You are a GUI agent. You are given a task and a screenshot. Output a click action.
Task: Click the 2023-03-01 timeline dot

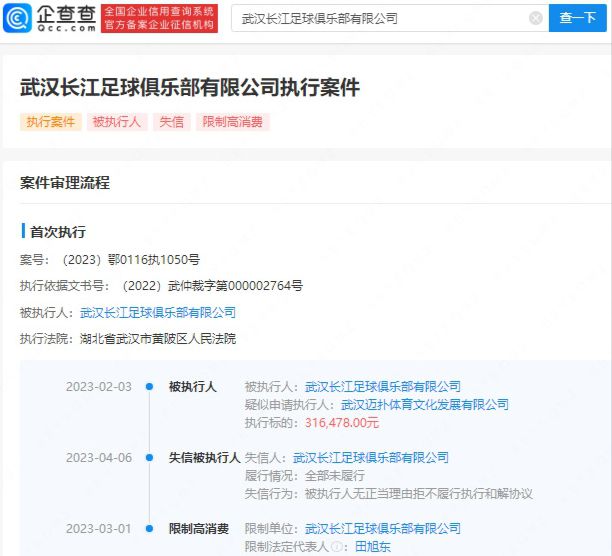coord(149,529)
